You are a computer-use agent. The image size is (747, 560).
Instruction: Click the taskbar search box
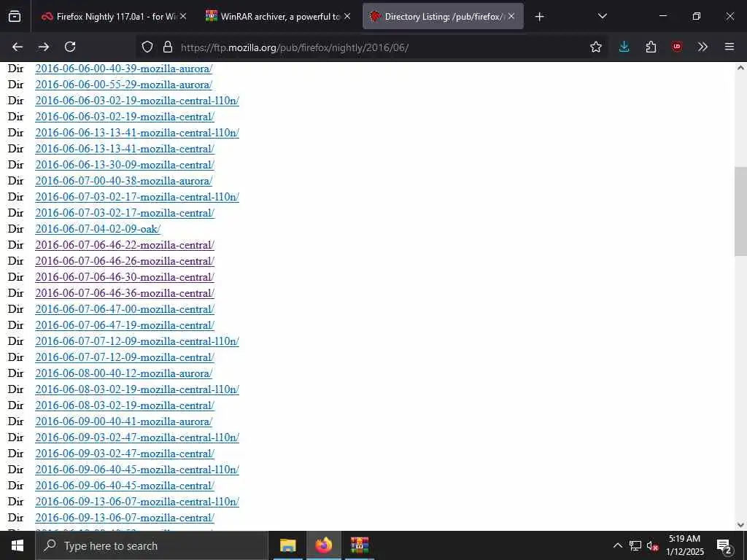pyautogui.click(x=152, y=545)
